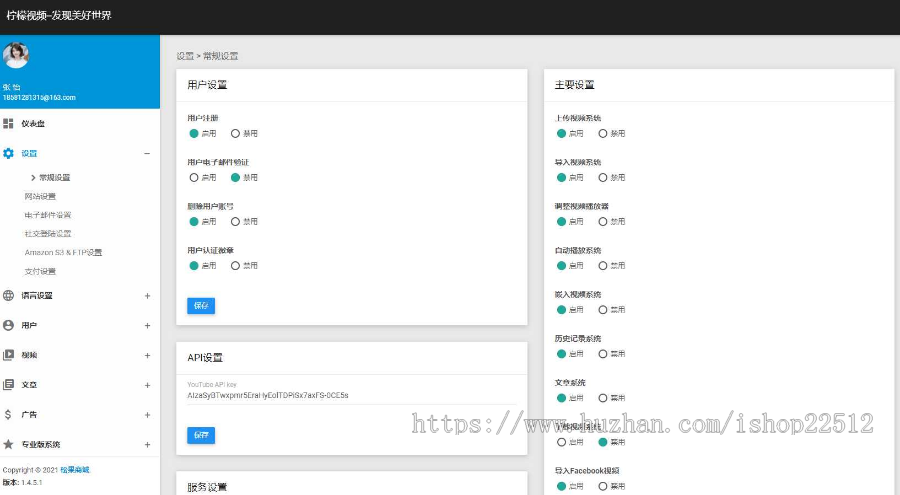Select 禁用 for 导入Facebook视频
The image size is (900, 495).
[x=603, y=486]
